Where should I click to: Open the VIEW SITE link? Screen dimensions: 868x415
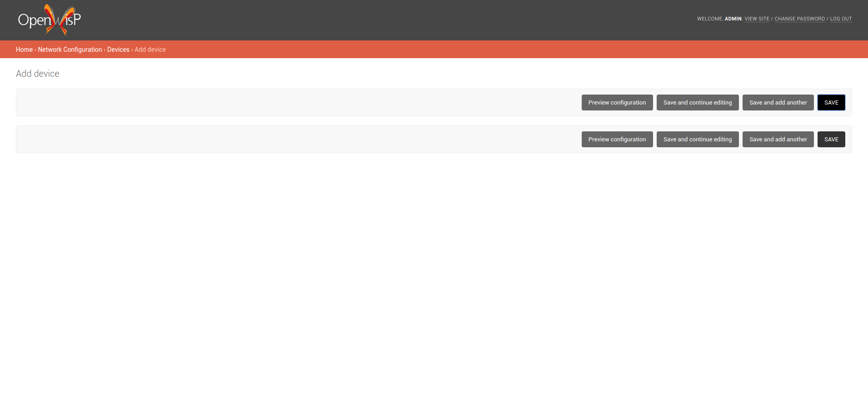point(756,19)
